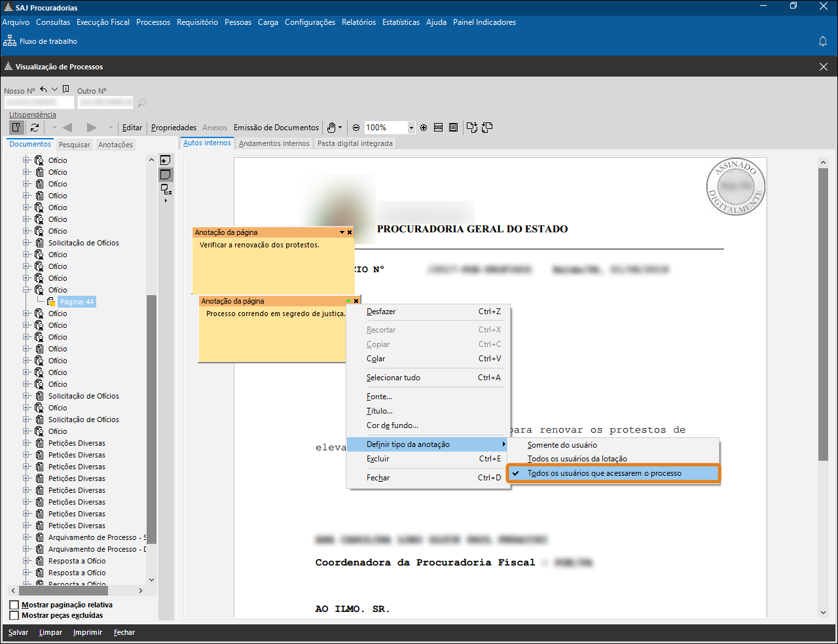Click the search magnifier next to Outro Nº
The width and height of the screenshot is (838, 644).
(142, 103)
